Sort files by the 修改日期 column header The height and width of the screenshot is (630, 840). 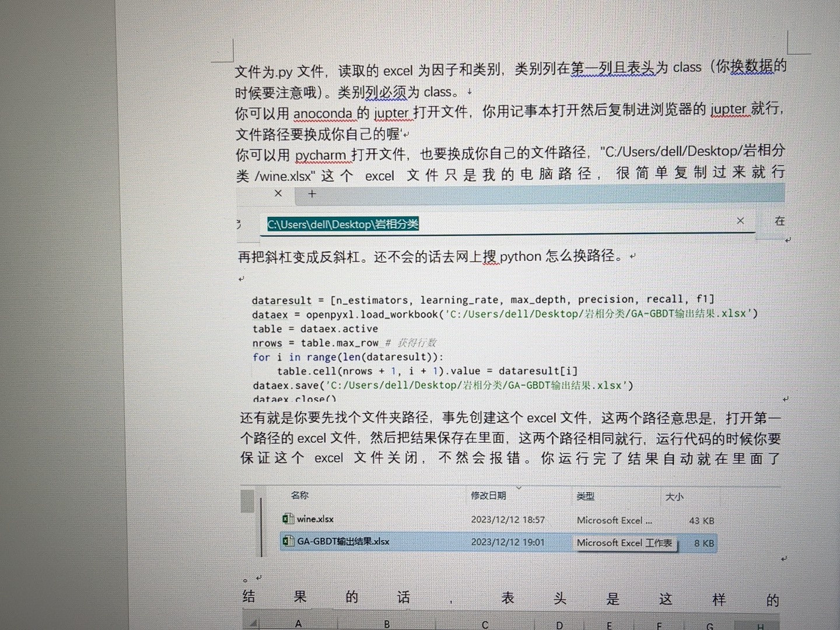[x=488, y=496]
